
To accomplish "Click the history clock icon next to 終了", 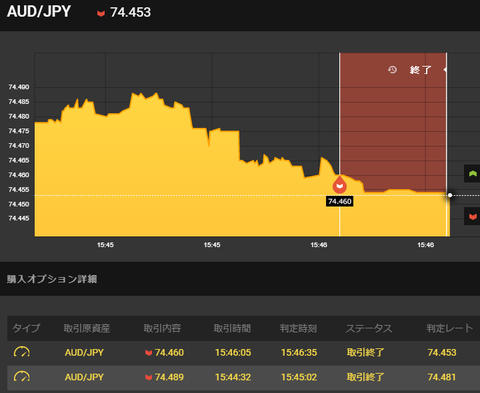I will [392, 70].
